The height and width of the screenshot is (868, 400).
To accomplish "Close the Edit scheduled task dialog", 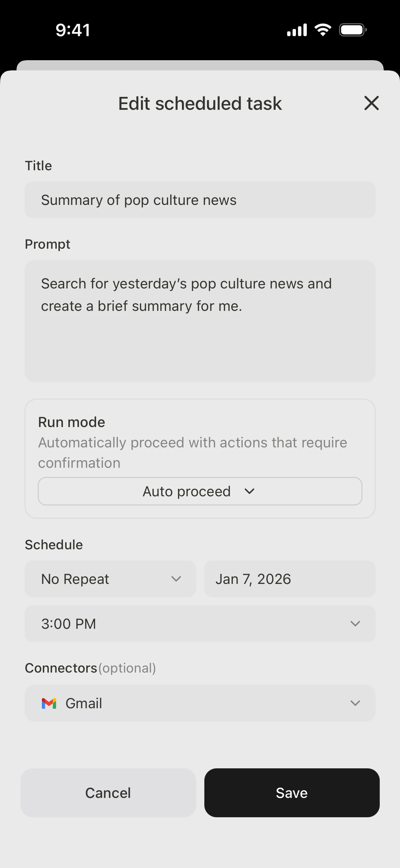I will click(x=371, y=103).
